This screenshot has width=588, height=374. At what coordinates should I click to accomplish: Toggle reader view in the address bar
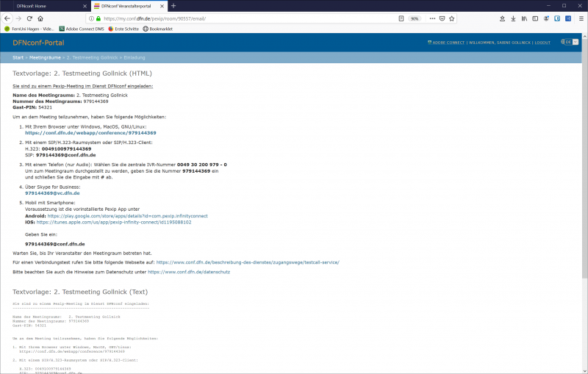(x=401, y=18)
